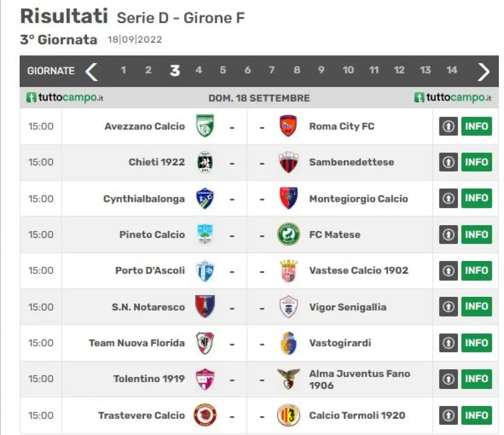504x435 pixels.
Task: Click the Calcio Termoli 1920 striped crest
Action: (289, 415)
